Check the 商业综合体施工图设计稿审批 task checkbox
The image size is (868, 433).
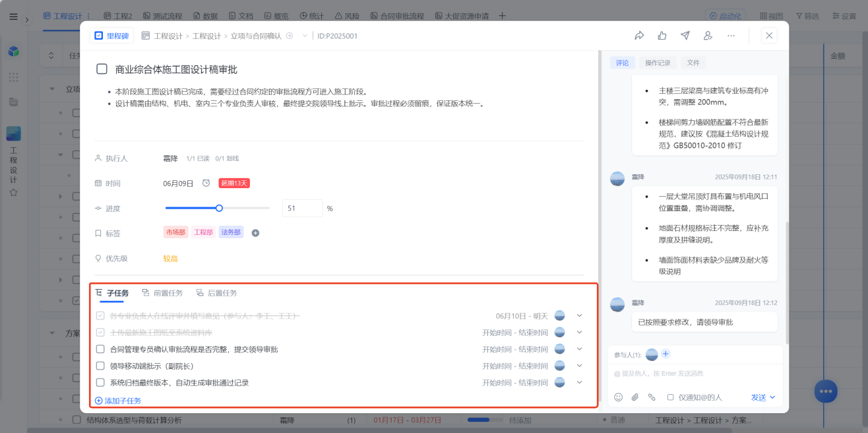pyautogui.click(x=102, y=69)
